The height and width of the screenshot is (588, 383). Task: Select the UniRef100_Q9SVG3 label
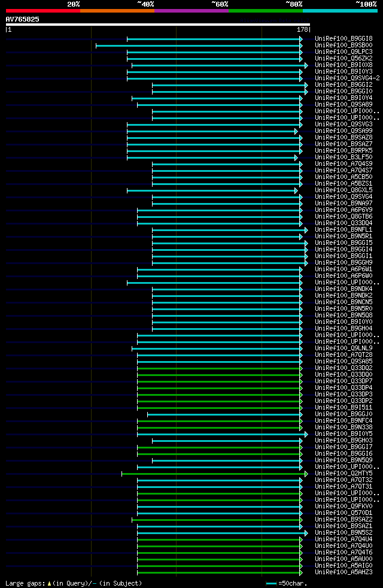pyautogui.click(x=344, y=124)
